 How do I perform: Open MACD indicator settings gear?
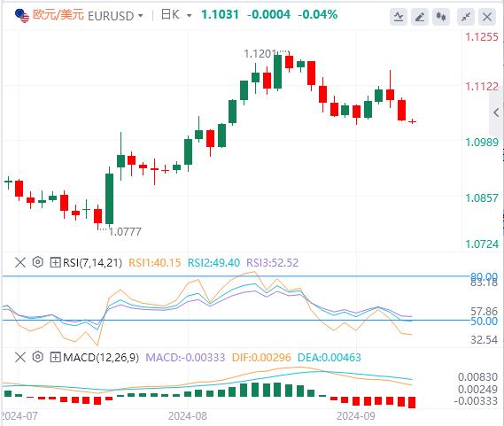pyautogui.click(x=38, y=357)
